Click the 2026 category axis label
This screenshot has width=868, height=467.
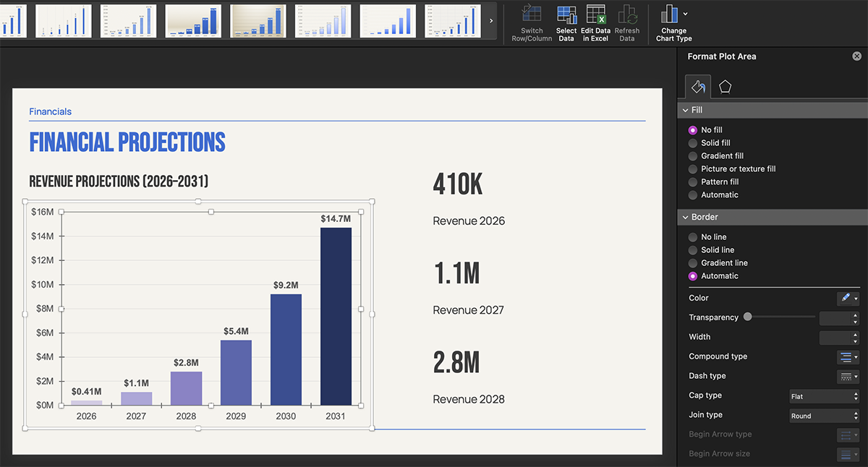point(86,416)
